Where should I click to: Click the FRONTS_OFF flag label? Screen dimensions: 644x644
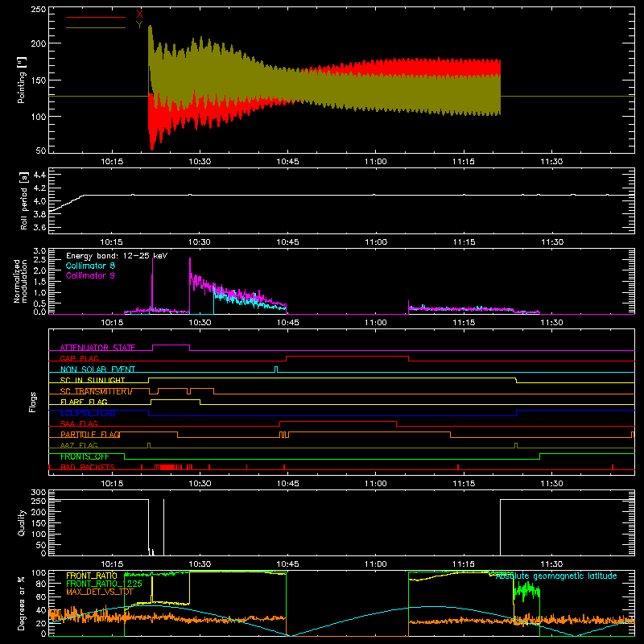[85, 456]
